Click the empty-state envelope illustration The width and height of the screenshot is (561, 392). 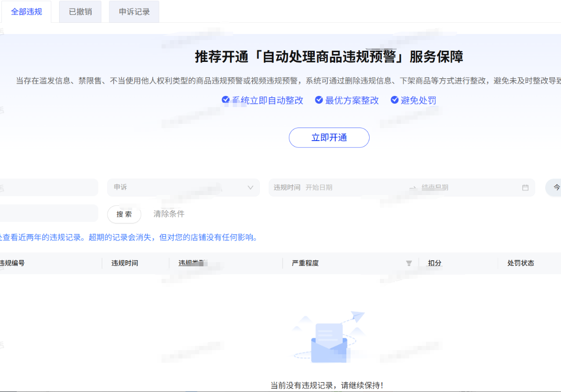coord(329,340)
